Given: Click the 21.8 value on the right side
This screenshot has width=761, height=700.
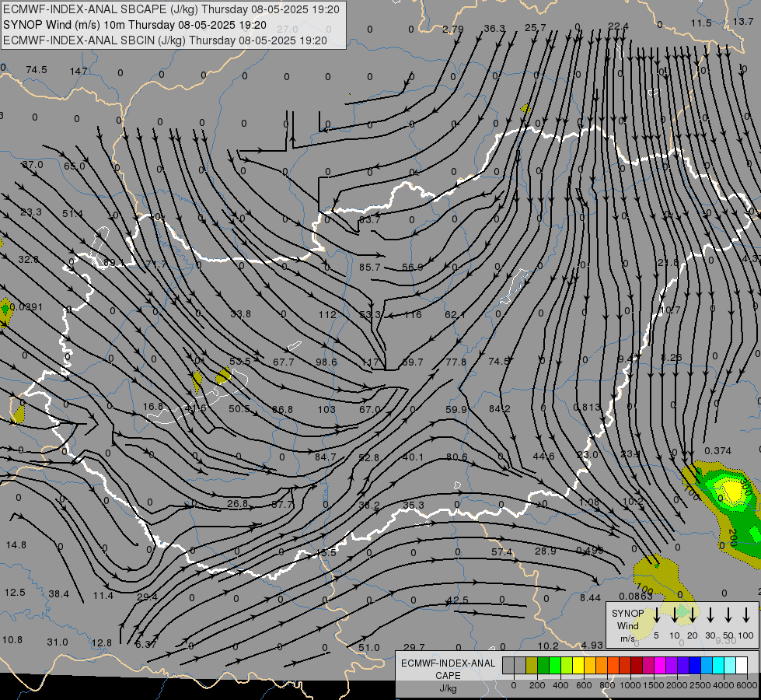Looking at the screenshot, I should point(668,263).
